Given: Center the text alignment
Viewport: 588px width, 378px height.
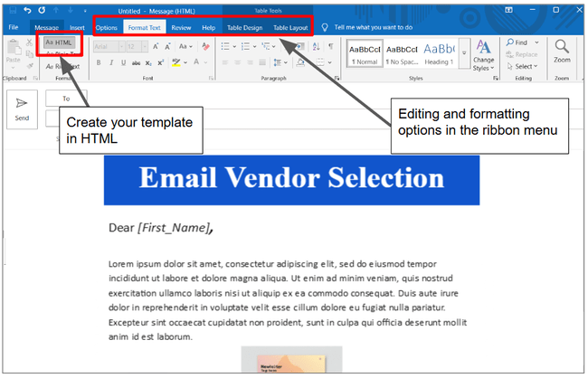Looking at the screenshot, I should point(237,62).
